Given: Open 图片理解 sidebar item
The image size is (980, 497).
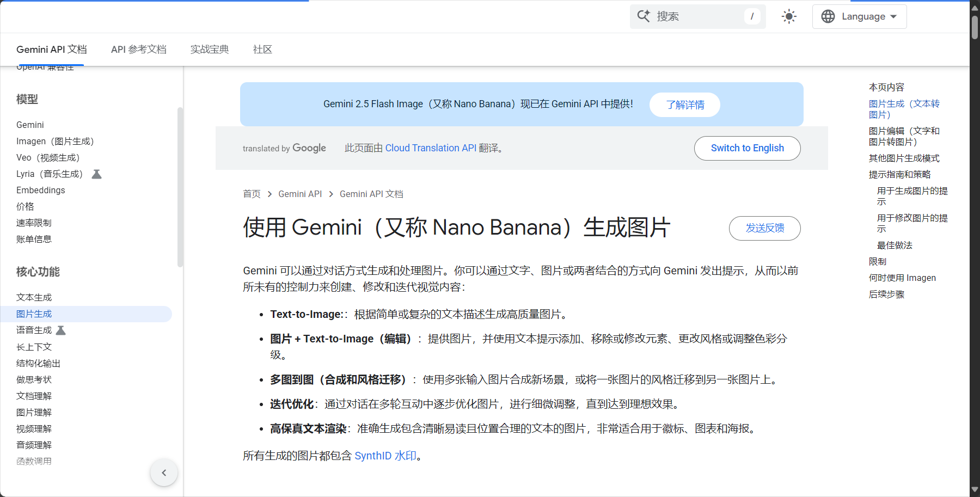Looking at the screenshot, I should point(34,412).
